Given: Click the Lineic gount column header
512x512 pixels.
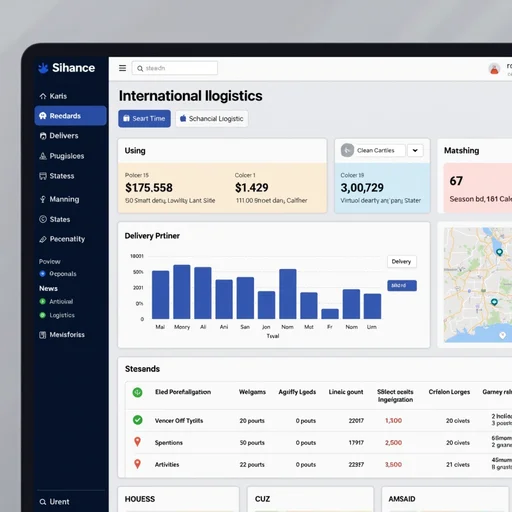Looking at the screenshot, I should pyautogui.click(x=346, y=392).
